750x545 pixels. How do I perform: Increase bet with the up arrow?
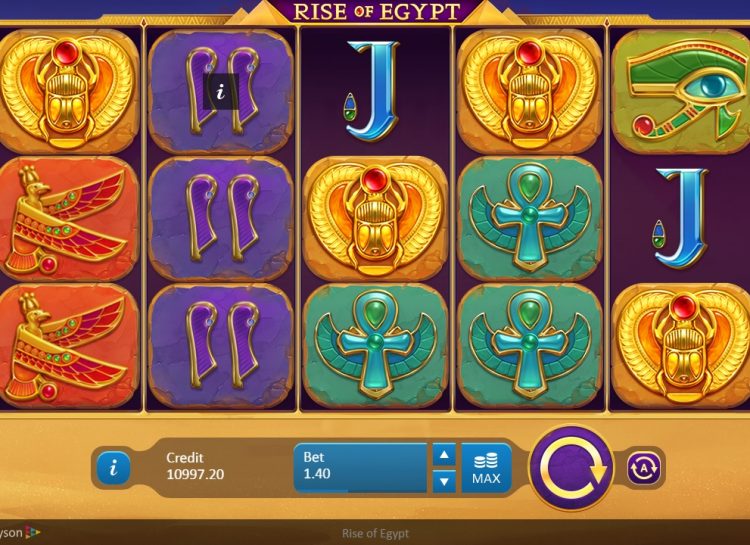tap(444, 455)
